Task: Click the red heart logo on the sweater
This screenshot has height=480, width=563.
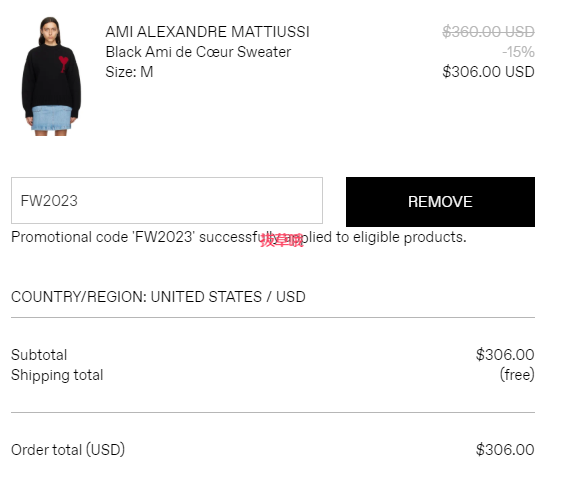Action: pyautogui.click(x=64, y=64)
